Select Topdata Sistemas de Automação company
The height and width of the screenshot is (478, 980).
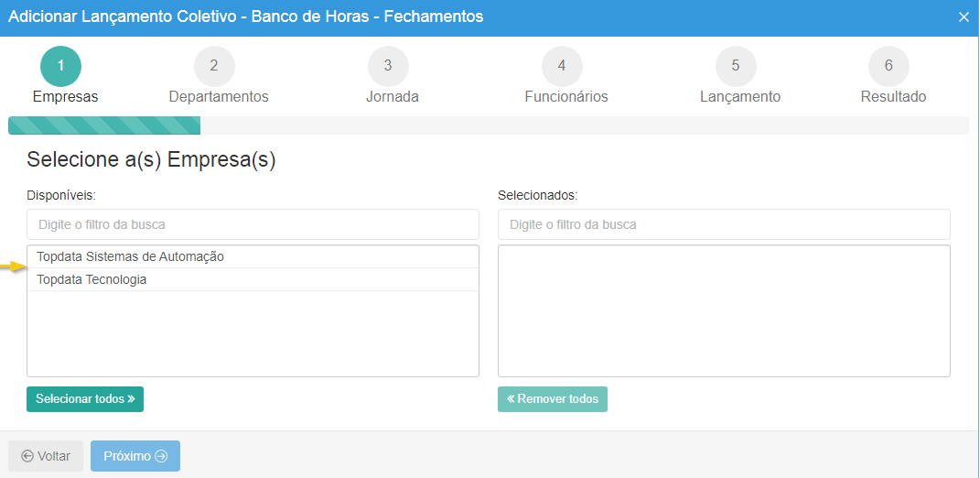130,256
